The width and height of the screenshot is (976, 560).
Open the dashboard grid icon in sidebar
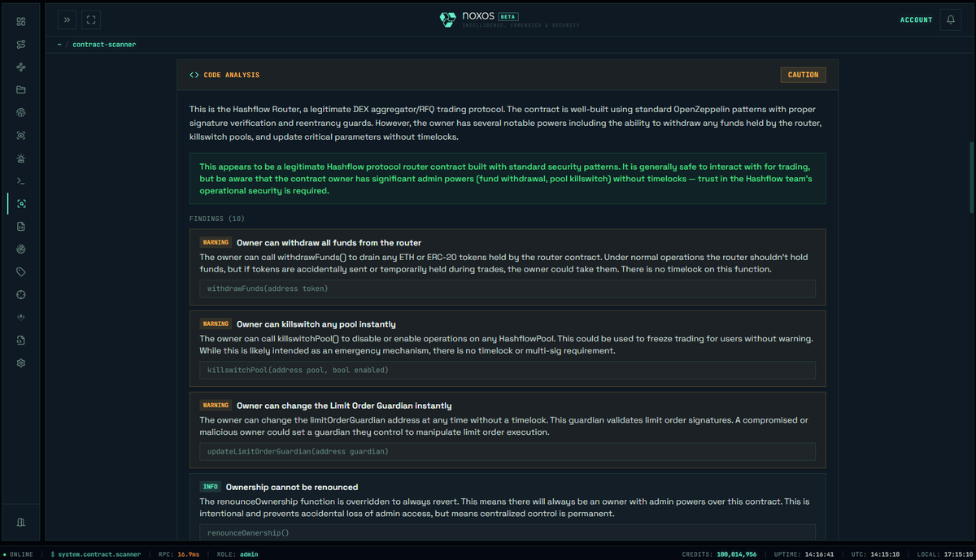point(21,21)
